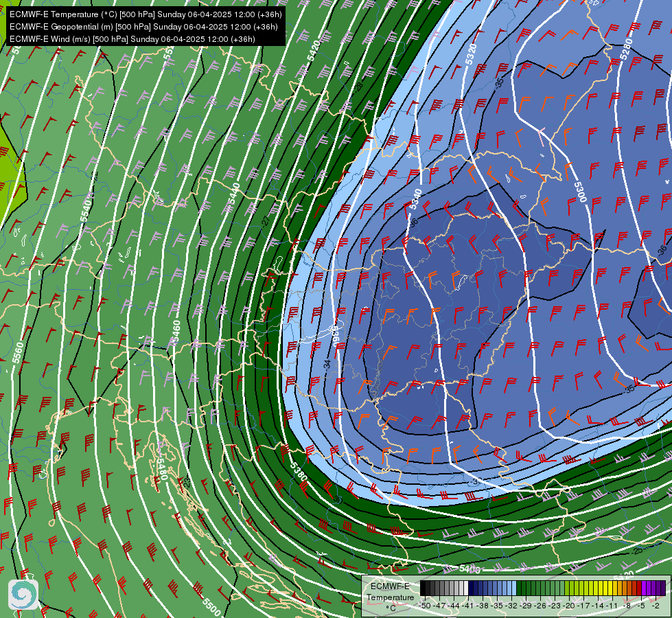Click the 5300 geopotential contour label
The height and width of the screenshot is (618, 672).
(580, 192)
